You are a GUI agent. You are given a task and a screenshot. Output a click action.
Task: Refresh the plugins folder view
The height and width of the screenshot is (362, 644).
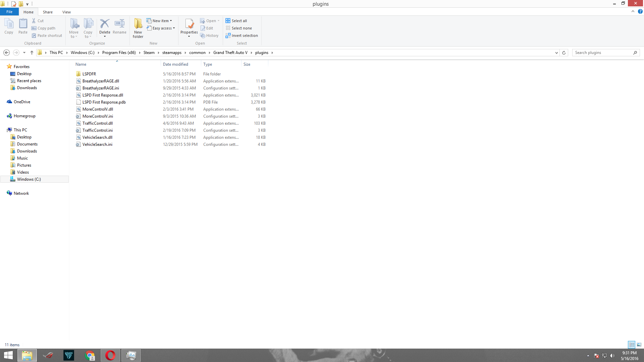(x=564, y=53)
